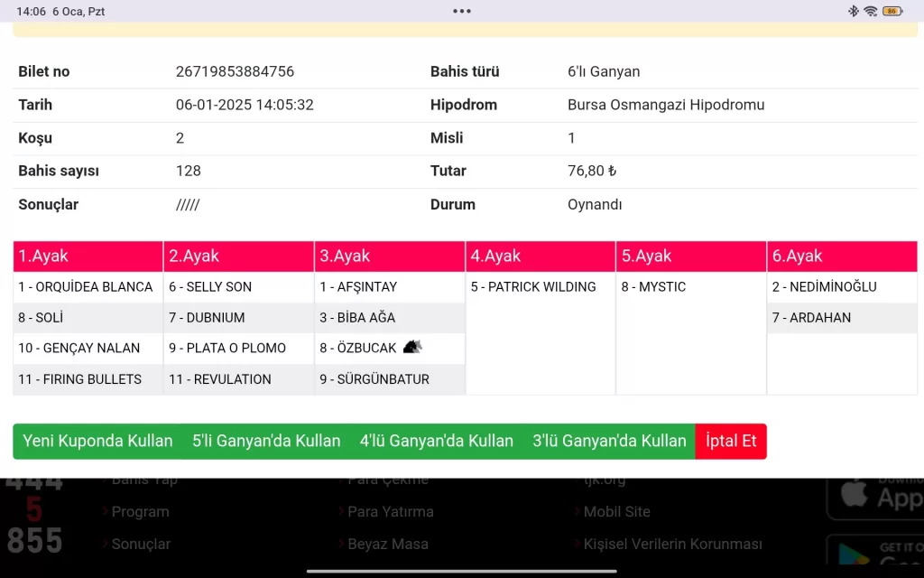Open the Para Yatırma link

tap(390, 511)
